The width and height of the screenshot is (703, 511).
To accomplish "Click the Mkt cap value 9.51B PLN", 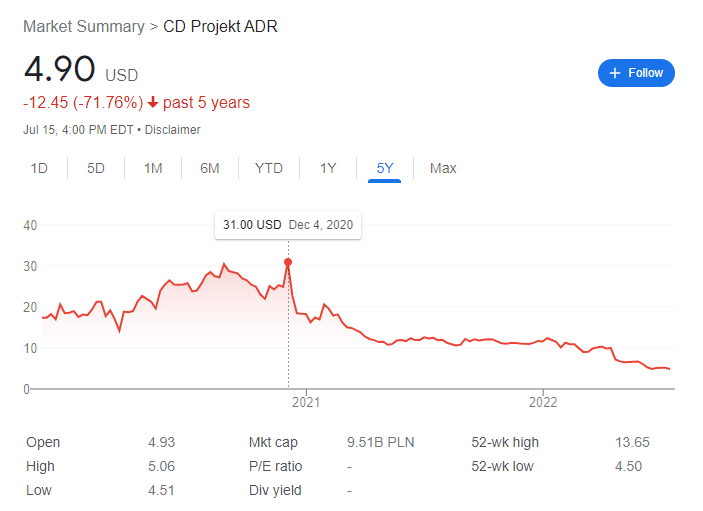I will [x=380, y=442].
